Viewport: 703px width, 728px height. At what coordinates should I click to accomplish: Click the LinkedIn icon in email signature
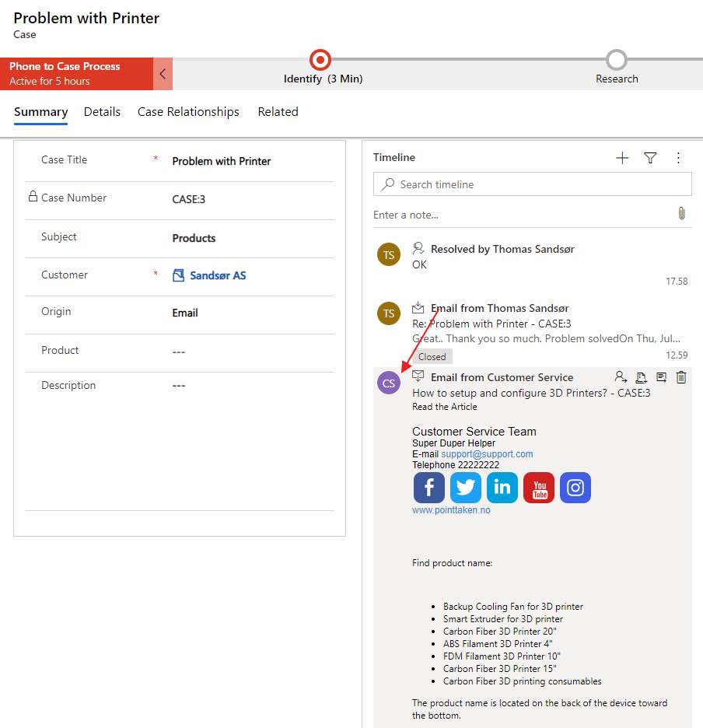[502, 488]
